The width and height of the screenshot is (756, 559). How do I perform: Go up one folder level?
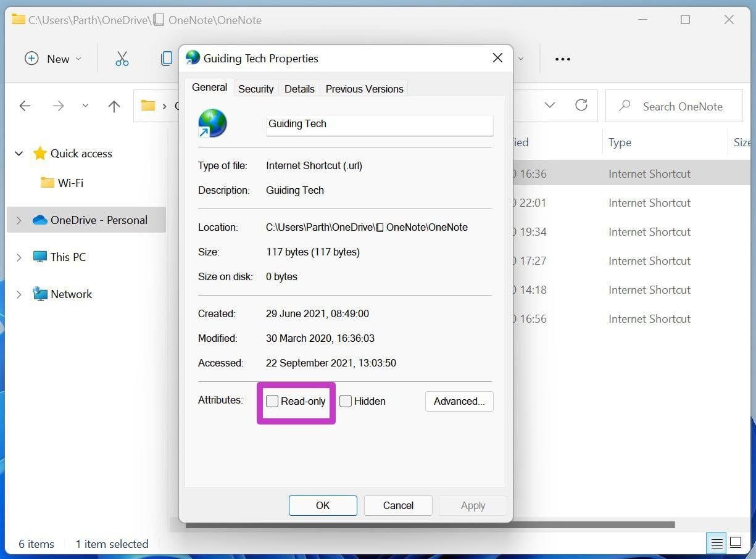pos(114,106)
